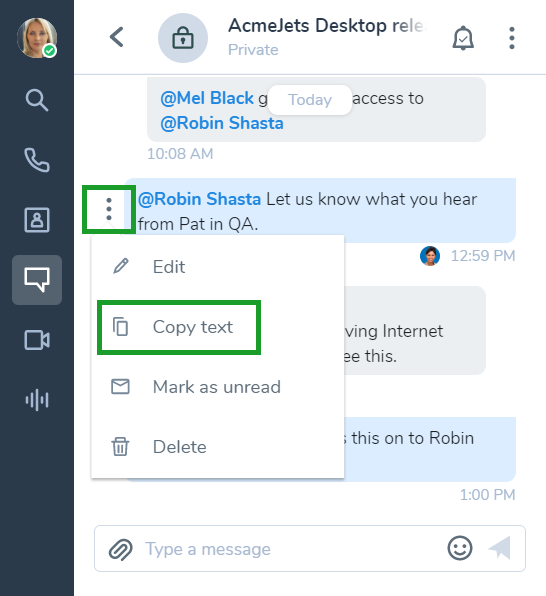
Task: Open the user profile avatar at top
Action: coord(37,38)
